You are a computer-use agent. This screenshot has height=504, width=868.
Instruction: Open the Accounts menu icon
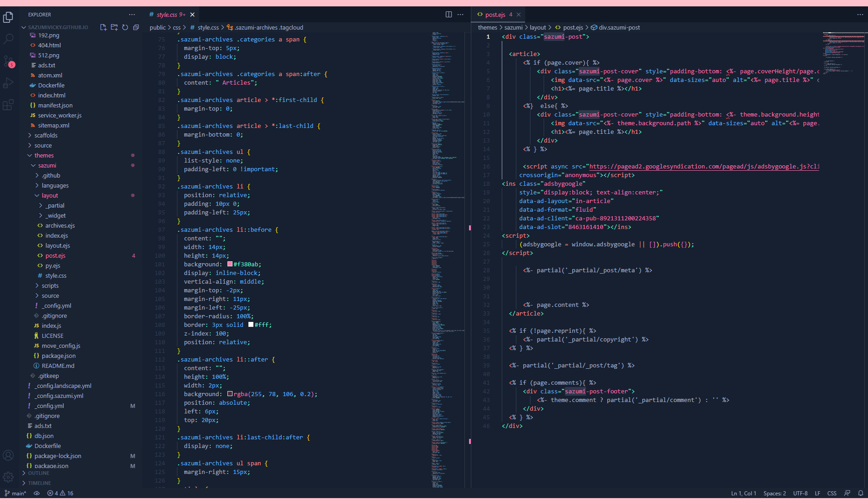[8, 455]
